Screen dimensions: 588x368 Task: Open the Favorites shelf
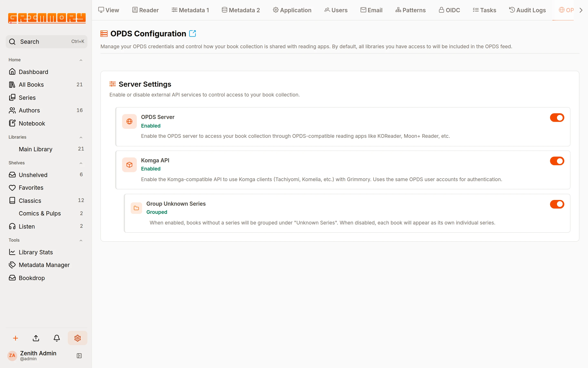(x=46, y=188)
